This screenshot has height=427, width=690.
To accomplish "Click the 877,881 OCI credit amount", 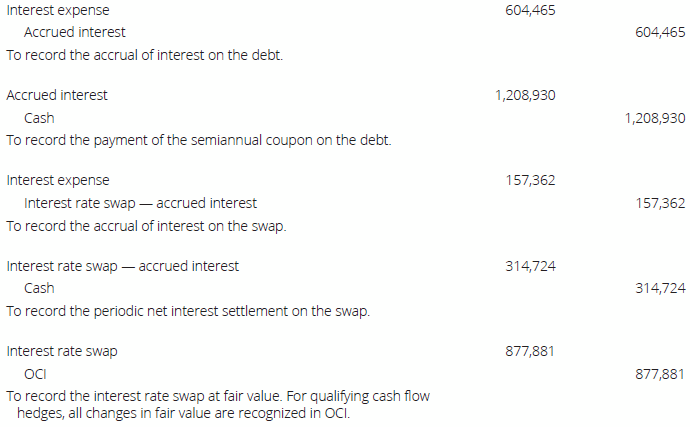I will coord(660,374).
